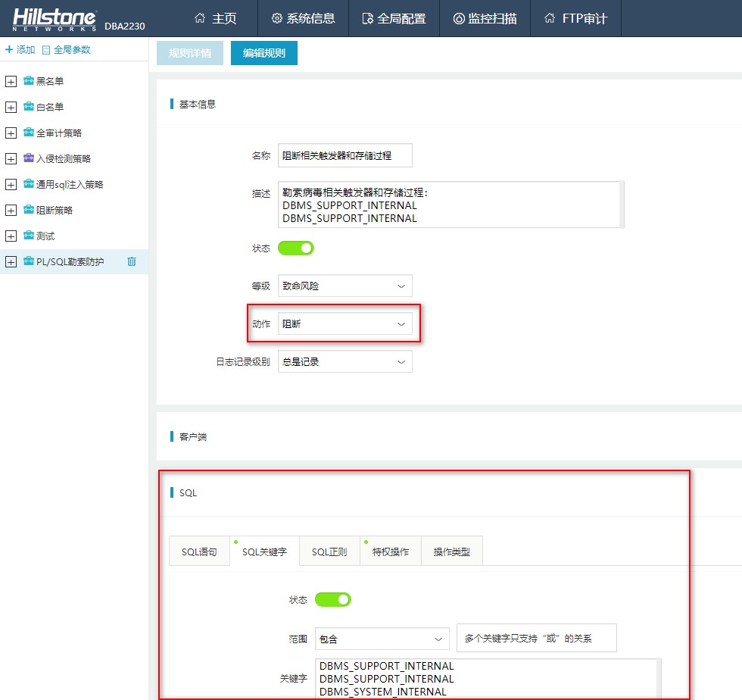Click the DBA2230 model label
The image size is (742, 700).
[x=124, y=26]
